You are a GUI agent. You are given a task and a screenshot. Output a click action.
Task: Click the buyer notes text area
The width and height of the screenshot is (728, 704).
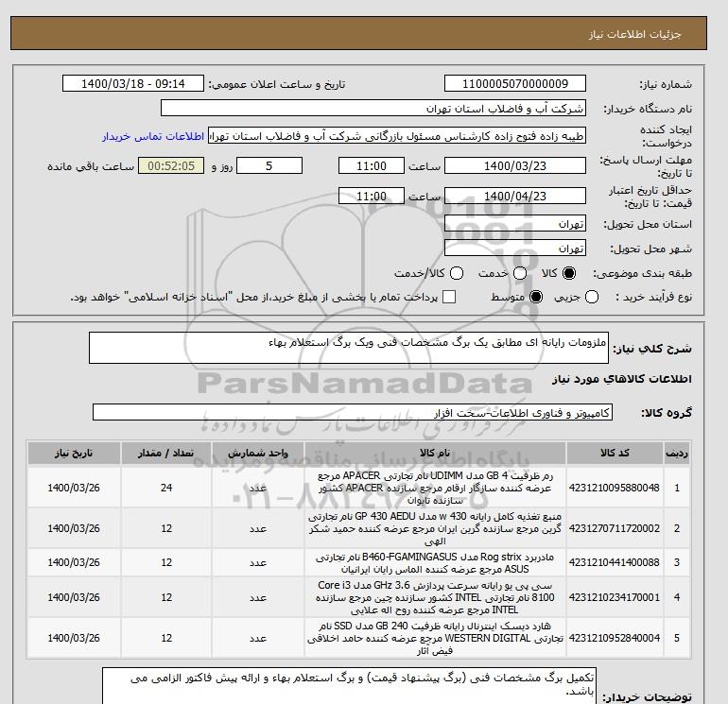click(348, 685)
